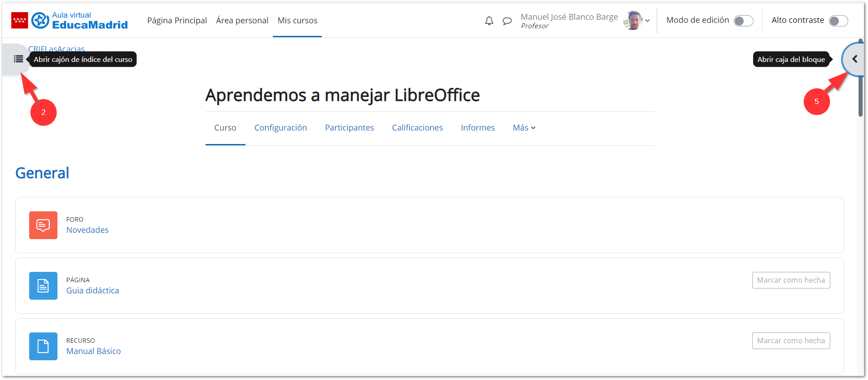This screenshot has height=380, width=868.
Task: Click the user profile avatar
Action: (x=633, y=20)
